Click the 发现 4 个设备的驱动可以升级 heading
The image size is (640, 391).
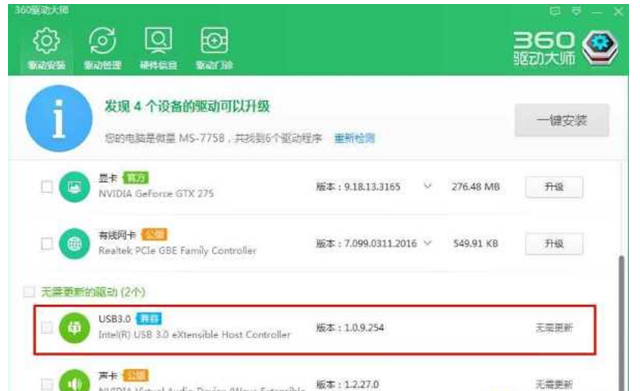point(187,107)
